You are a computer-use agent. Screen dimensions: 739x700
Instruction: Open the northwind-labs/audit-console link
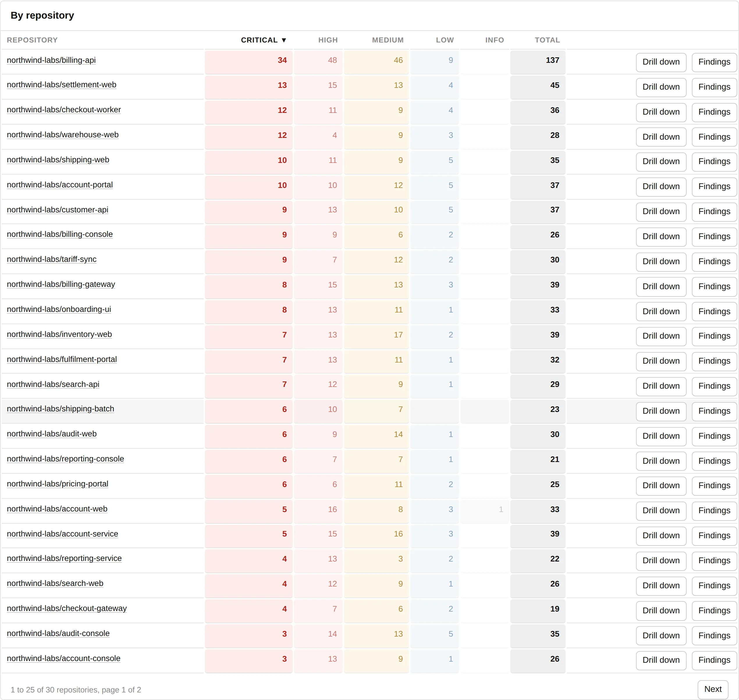[58, 634]
